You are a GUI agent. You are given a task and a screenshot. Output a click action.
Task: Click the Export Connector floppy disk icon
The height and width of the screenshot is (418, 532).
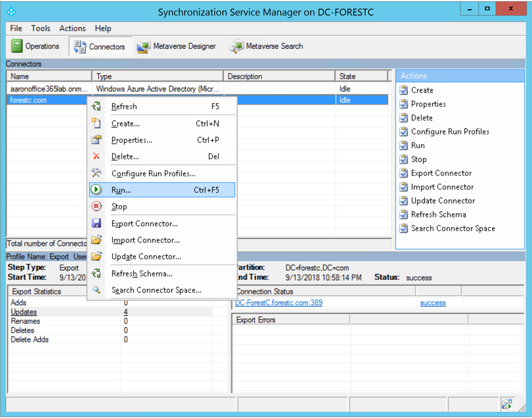(x=96, y=223)
